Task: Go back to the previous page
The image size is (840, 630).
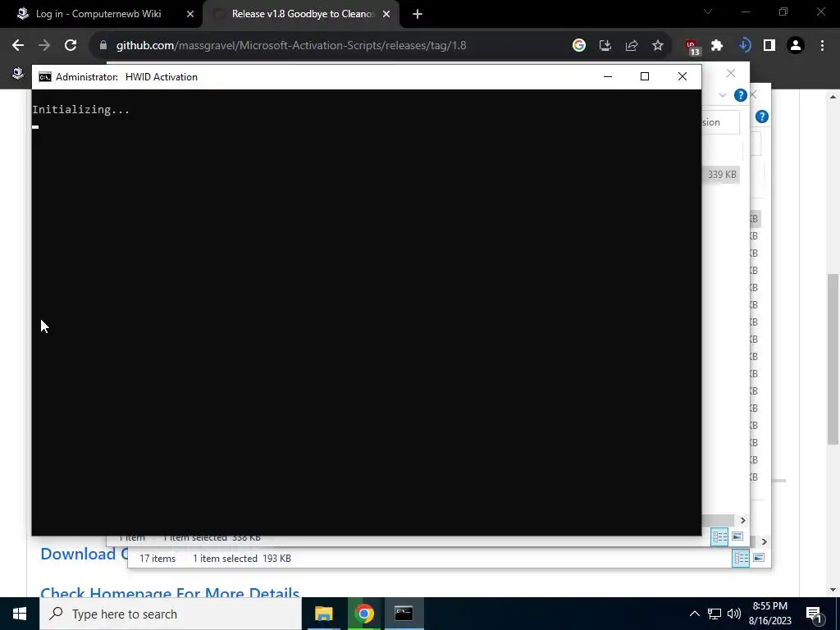Action: (x=18, y=46)
